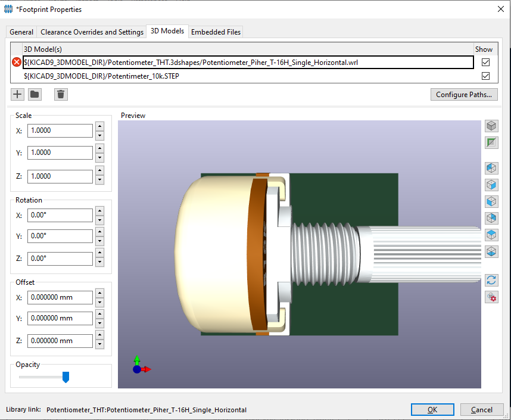The image size is (511, 420).
Task: Select the sixth view-direction cube icon
Action: 491,251
